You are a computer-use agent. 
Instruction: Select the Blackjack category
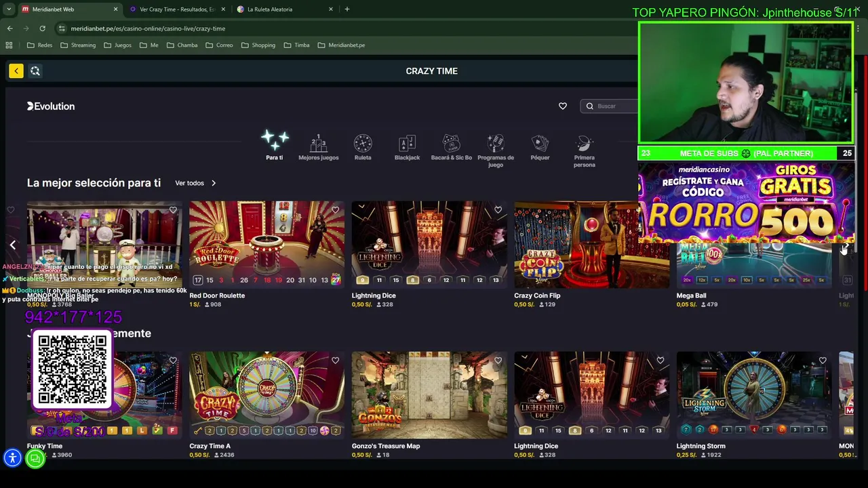tap(407, 147)
